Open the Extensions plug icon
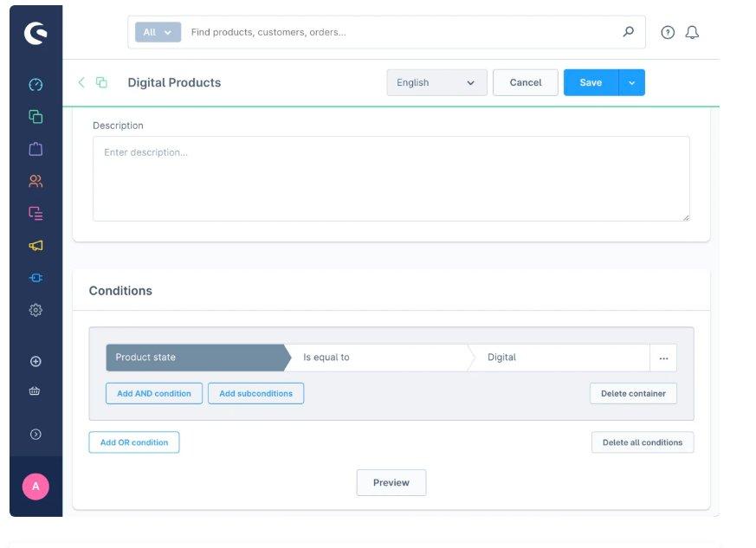The image size is (756, 548). pyautogui.click(x=36, y=278)
